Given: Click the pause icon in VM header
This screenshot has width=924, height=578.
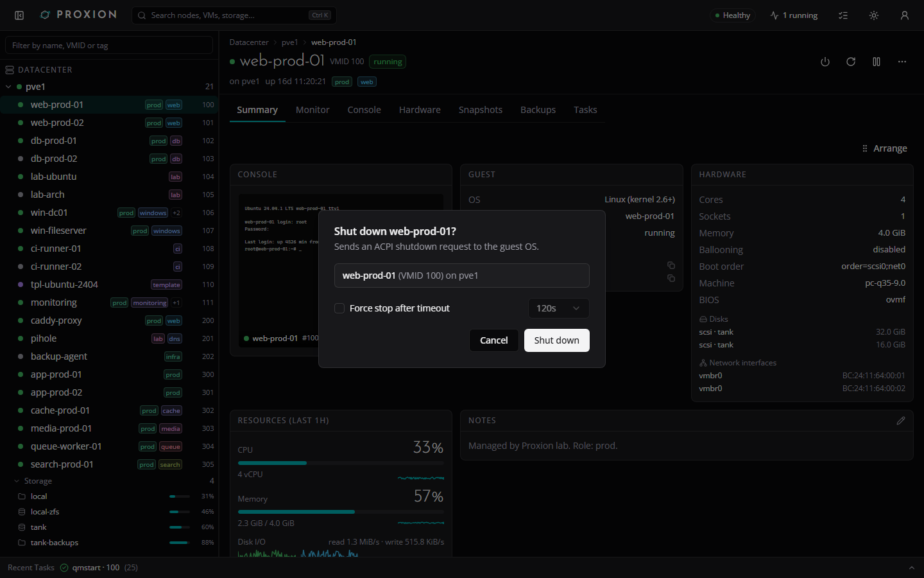Looking at the screenshot, I should pos(877,62).
